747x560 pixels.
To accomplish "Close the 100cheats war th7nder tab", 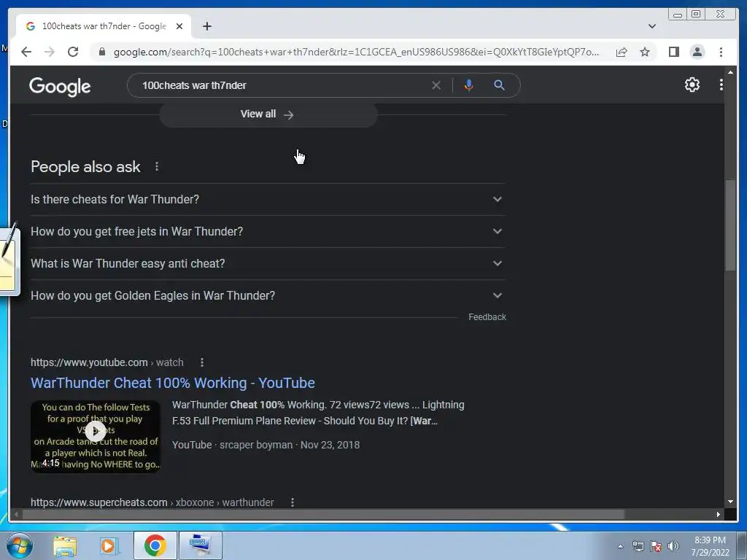I will [x=179, y=26].
